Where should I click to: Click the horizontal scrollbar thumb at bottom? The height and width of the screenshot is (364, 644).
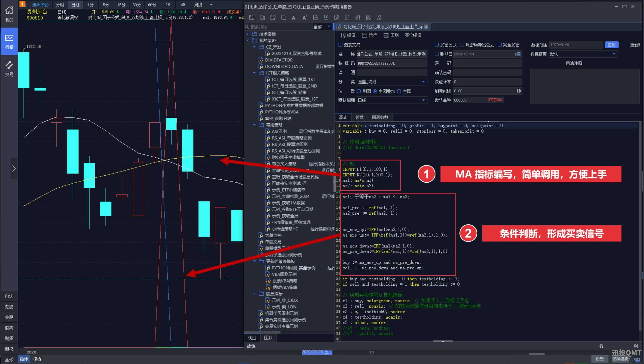[537, 354]
